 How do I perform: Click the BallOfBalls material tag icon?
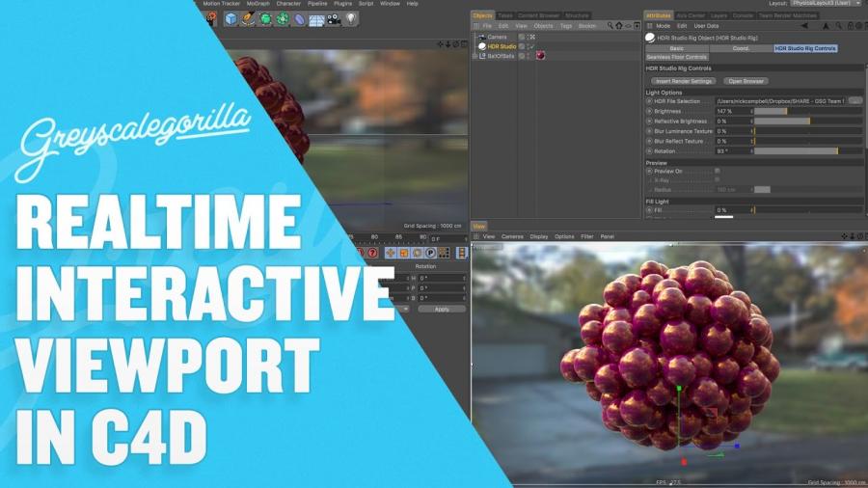click(x=541, y=55)
